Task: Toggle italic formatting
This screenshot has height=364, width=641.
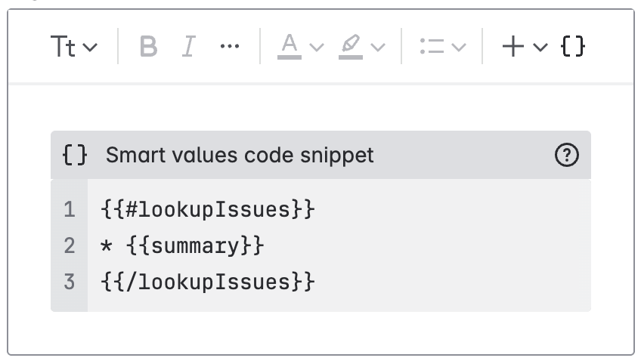Action: pyautogui.click(x=188, y=47)
